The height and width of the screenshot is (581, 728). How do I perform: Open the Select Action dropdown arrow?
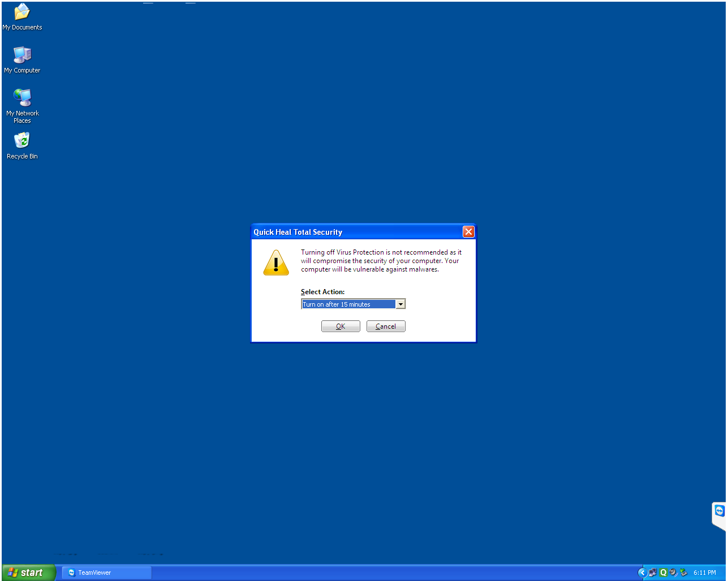pos(400,304)
